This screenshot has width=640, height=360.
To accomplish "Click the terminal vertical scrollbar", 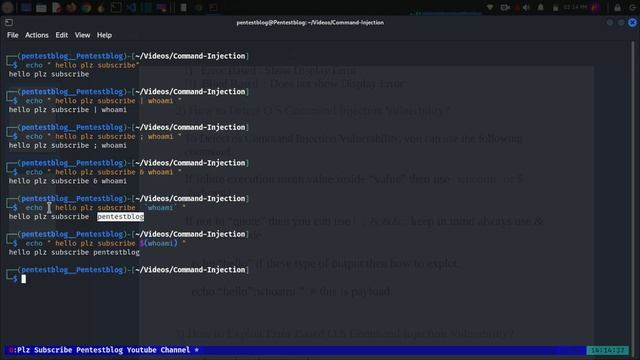I will [633, 192].
